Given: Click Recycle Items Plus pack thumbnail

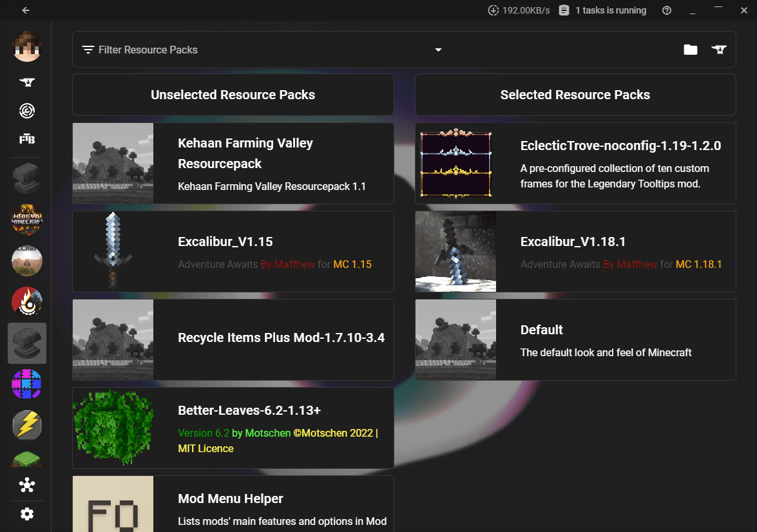Looking at the screenshot, I should pos(113,340).
